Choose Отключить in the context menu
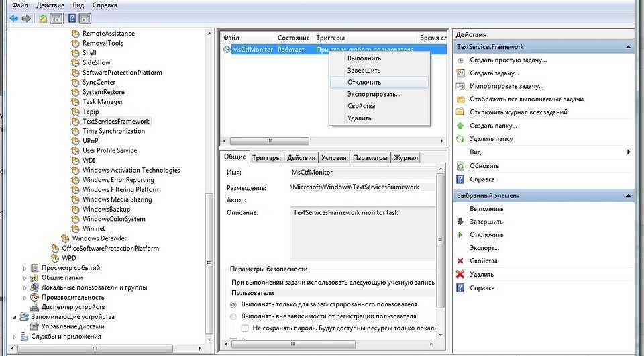Image resolution: width=644 pixels, height=356 pixels. tap(364, 82)
